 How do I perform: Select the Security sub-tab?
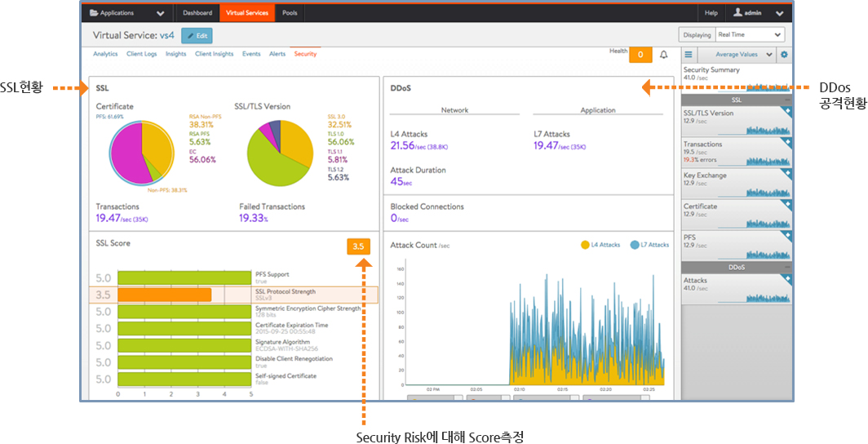click(306, 54)
